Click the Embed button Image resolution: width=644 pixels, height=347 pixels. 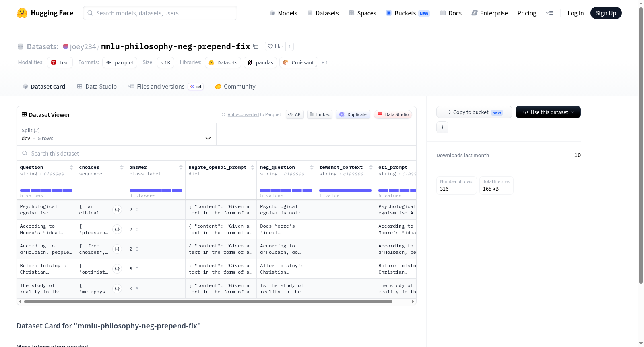pyautogui.click(x=319, y=114)
